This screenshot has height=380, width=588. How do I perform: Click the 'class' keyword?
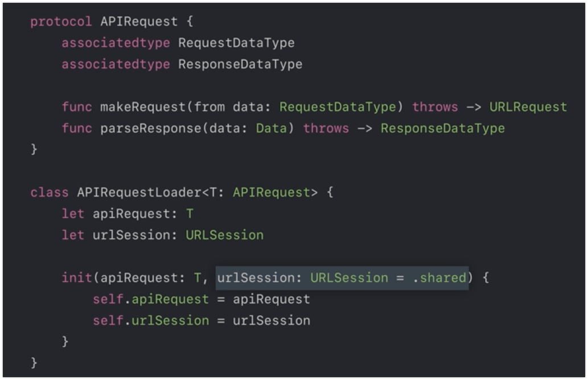[50, 192]
